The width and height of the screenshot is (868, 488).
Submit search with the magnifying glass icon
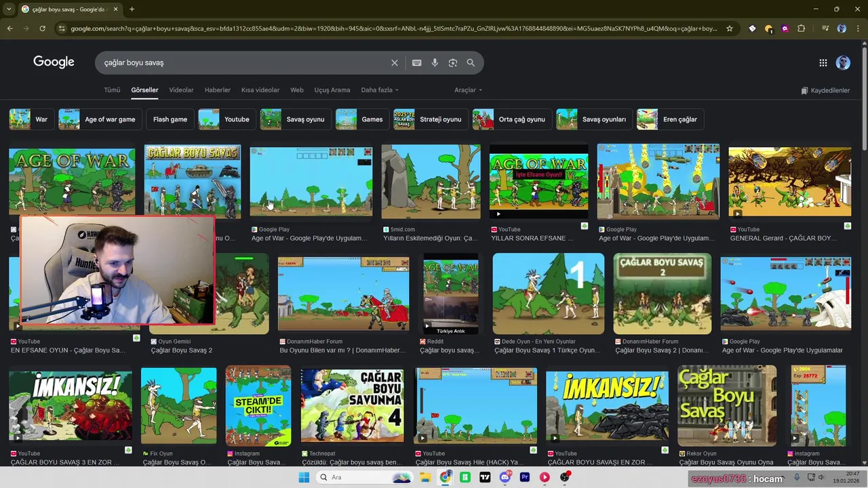[471, 62]
